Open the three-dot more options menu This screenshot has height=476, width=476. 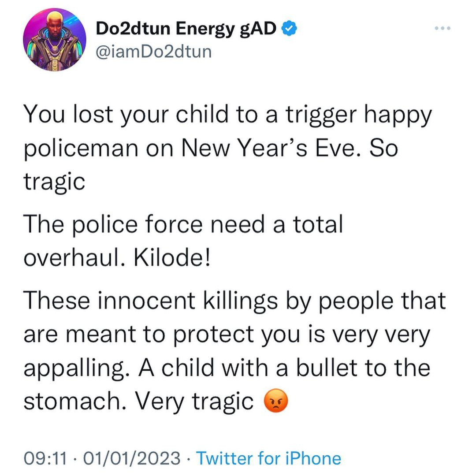point(442,29)
